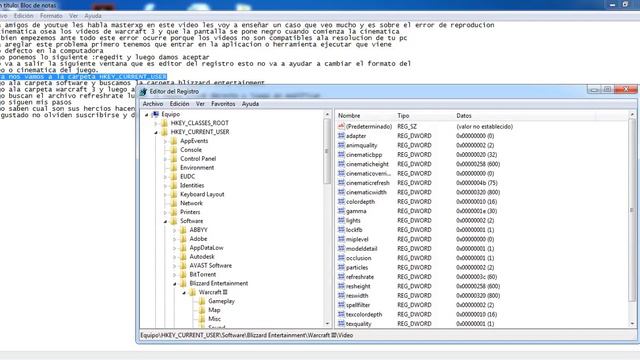Click the AppEvents folder icon
640x360 pixels.
click(x=174, y=141)
